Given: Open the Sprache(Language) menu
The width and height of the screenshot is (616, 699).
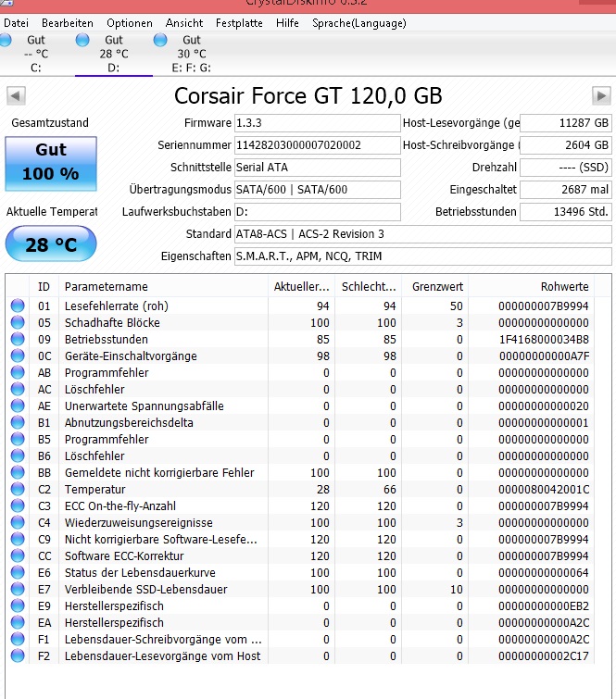Looking at the screenshot, I should click(359, 23).
